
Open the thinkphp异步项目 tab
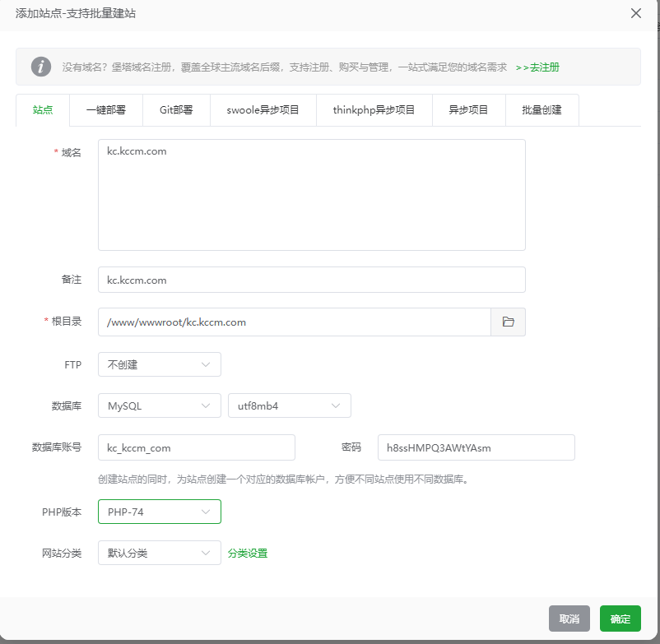(374, 110)
